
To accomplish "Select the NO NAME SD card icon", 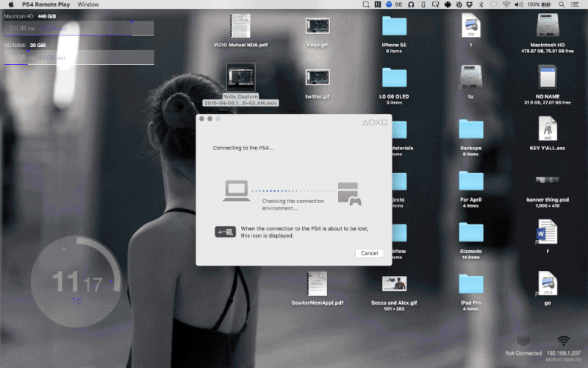I will point(546,77).
